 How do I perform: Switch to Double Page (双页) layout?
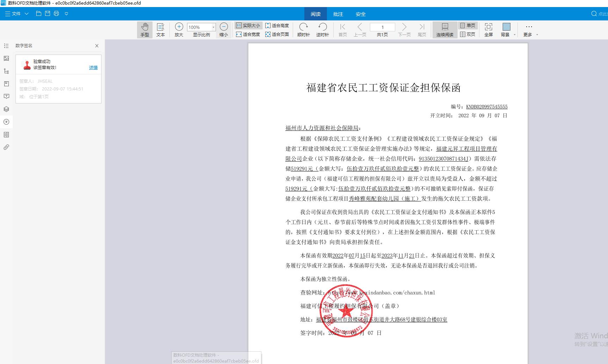468,34
